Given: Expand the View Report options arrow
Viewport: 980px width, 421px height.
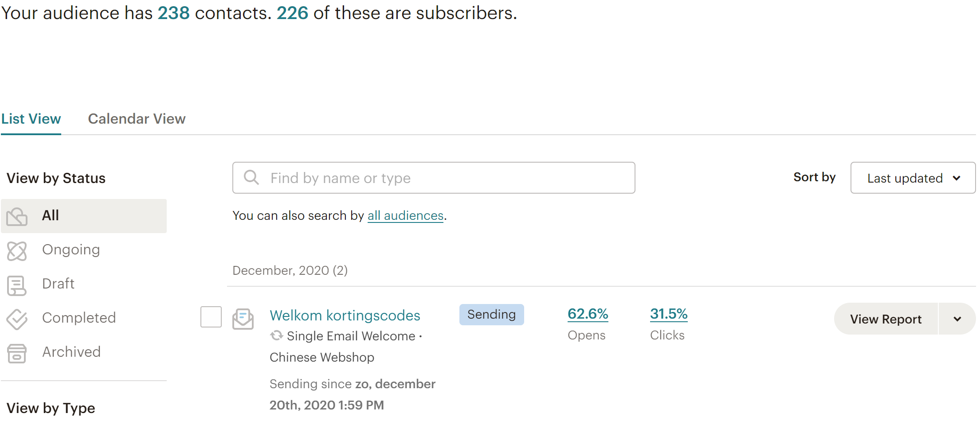Looking at the screenshot, I should click(957, 319).
